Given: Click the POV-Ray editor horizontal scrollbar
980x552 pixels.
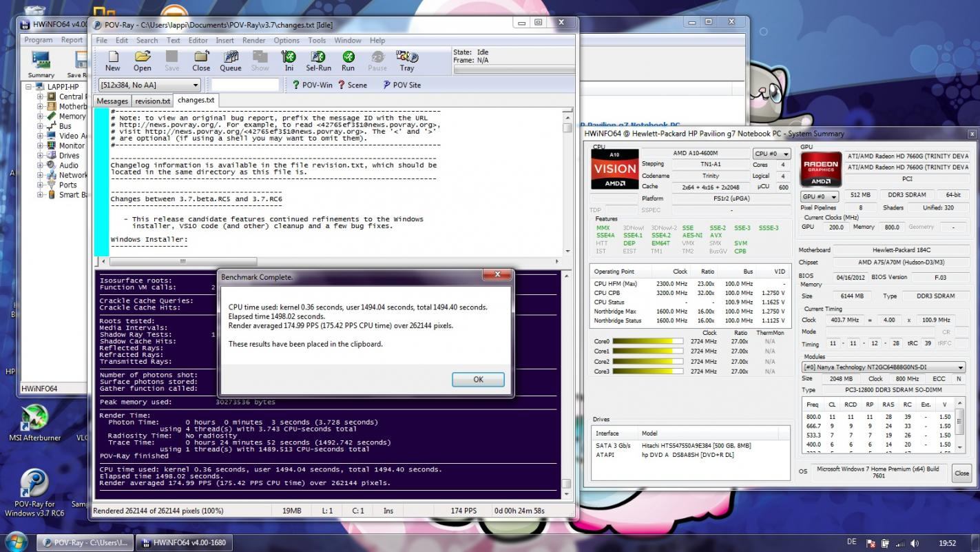Looking at the screenshot, I should pos(332,261).
